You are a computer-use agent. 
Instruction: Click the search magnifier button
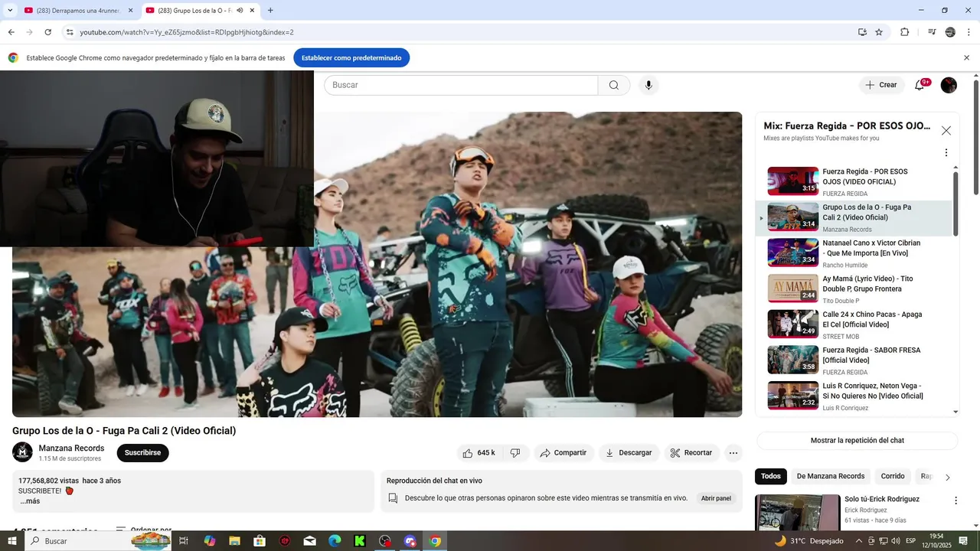[614, 85]
